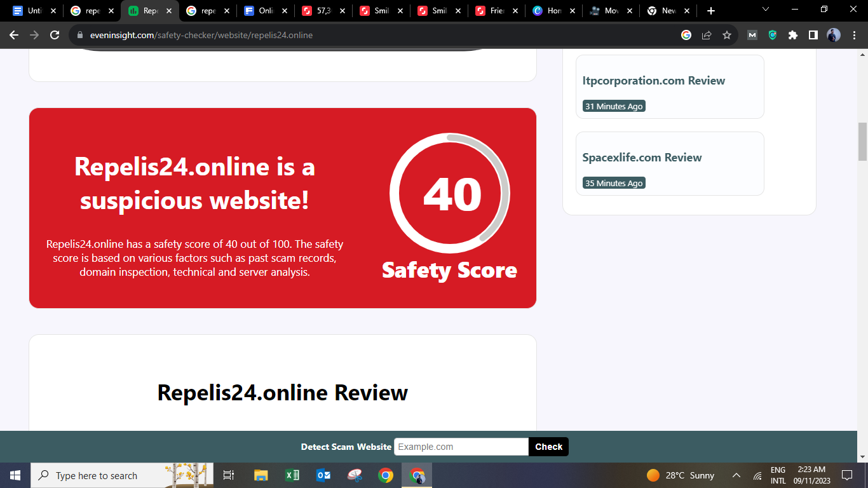868x488 pixels.
Task: Bookmark this page with the star icon
Action: tap(727, 36)
